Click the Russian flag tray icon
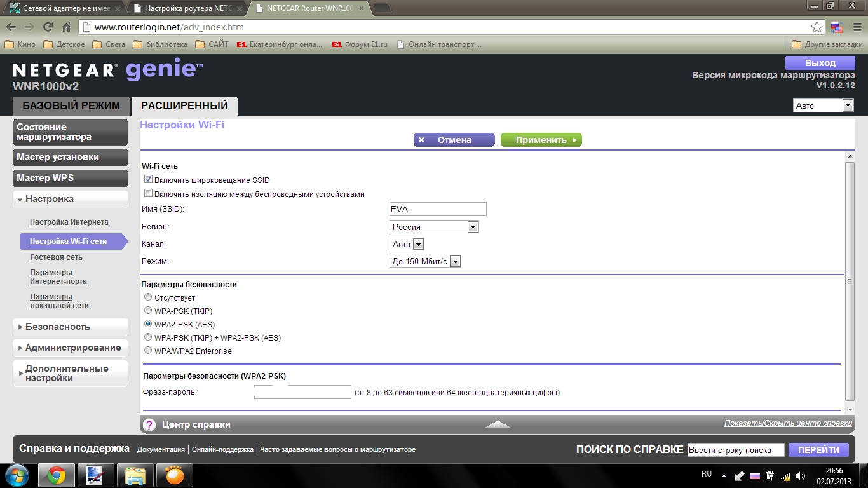 (x=755, y=475)
